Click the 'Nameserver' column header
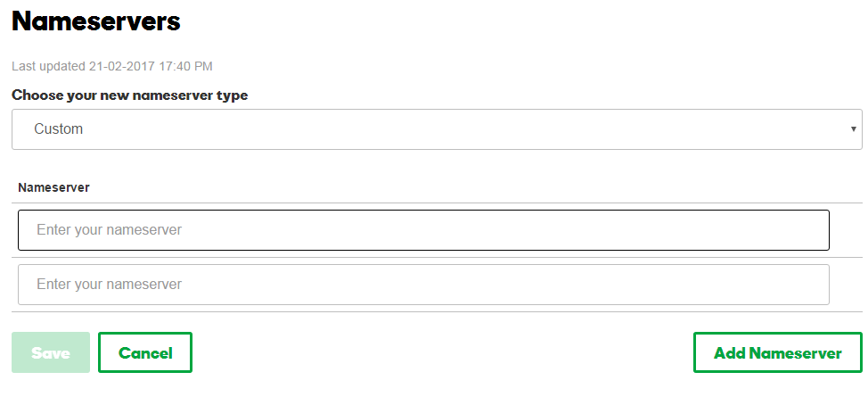 tap(53, 187)
